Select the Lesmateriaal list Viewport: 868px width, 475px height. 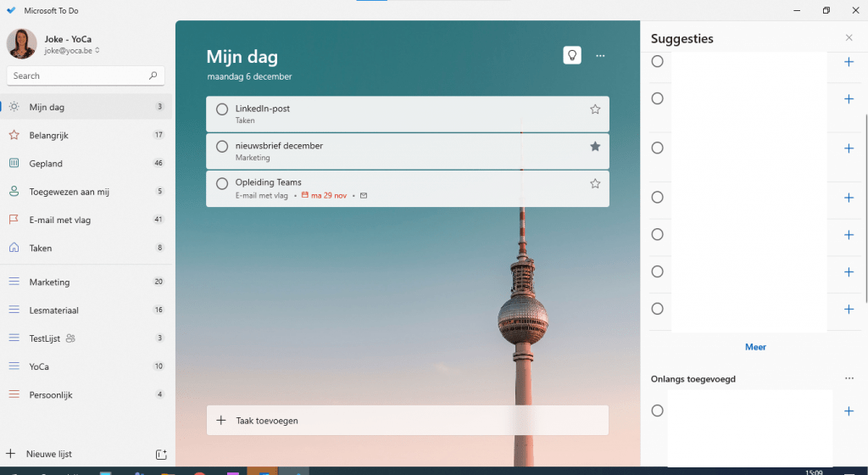tap(86, 310)
